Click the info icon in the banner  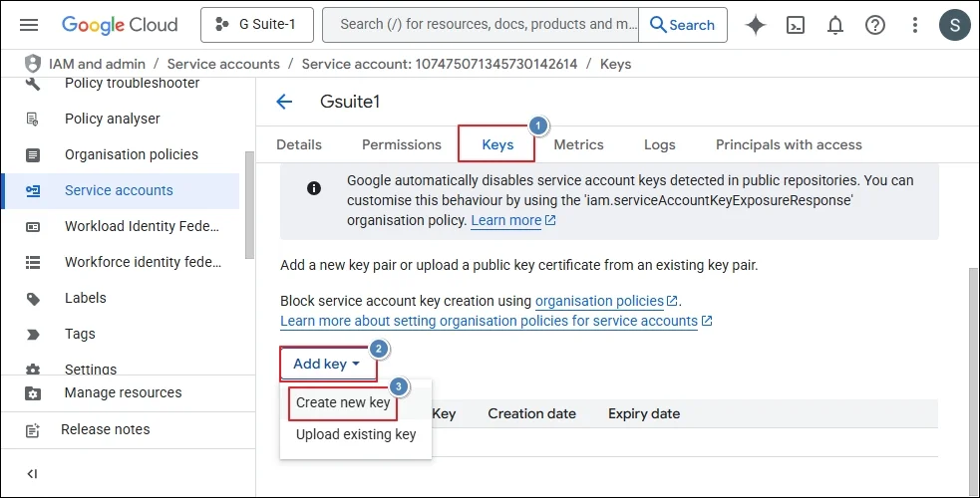[314, 188]
